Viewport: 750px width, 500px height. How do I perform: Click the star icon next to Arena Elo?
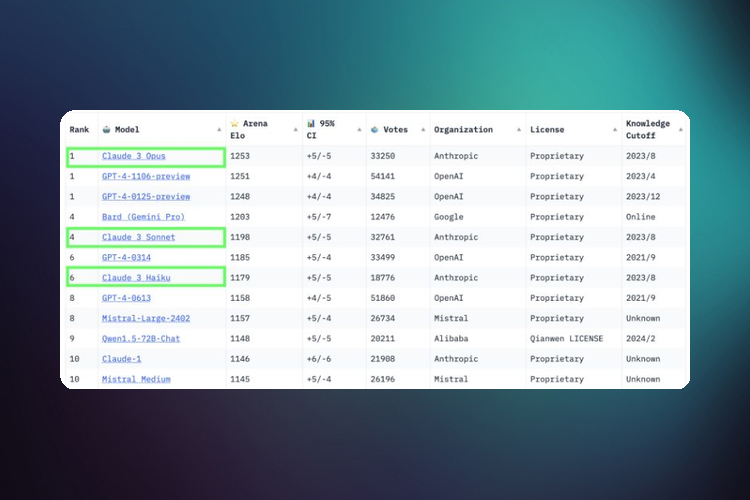234,123
